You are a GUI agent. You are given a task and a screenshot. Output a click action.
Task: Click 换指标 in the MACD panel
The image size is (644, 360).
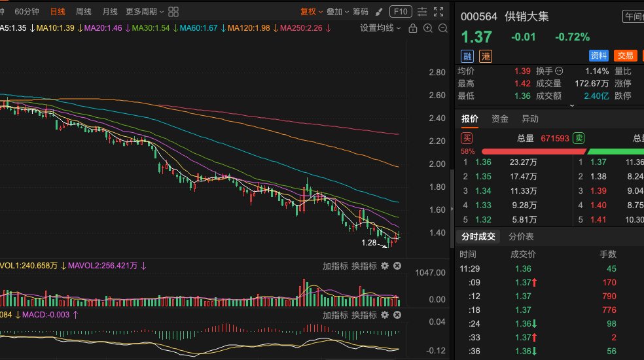pyautogui.click(x=364, y=315)
